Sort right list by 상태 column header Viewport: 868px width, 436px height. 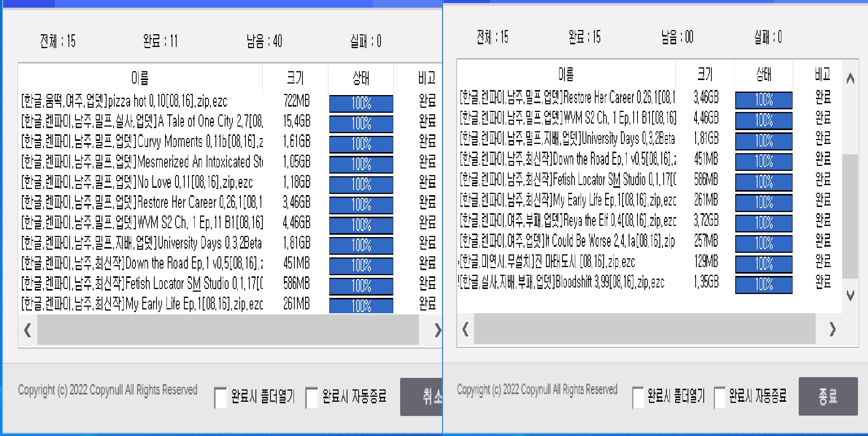pos(763,74)
